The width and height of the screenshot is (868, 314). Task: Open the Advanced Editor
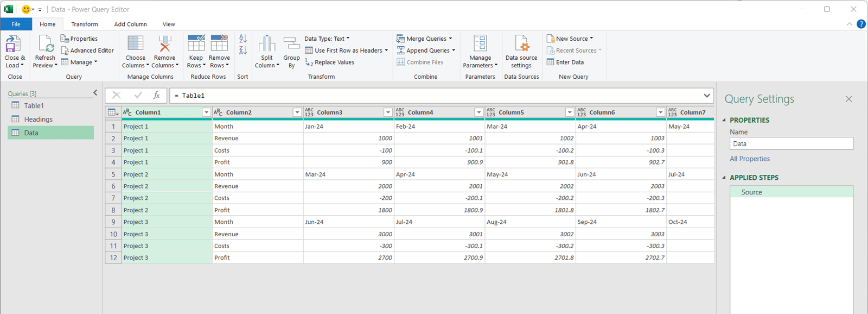(x=87, y=51)
